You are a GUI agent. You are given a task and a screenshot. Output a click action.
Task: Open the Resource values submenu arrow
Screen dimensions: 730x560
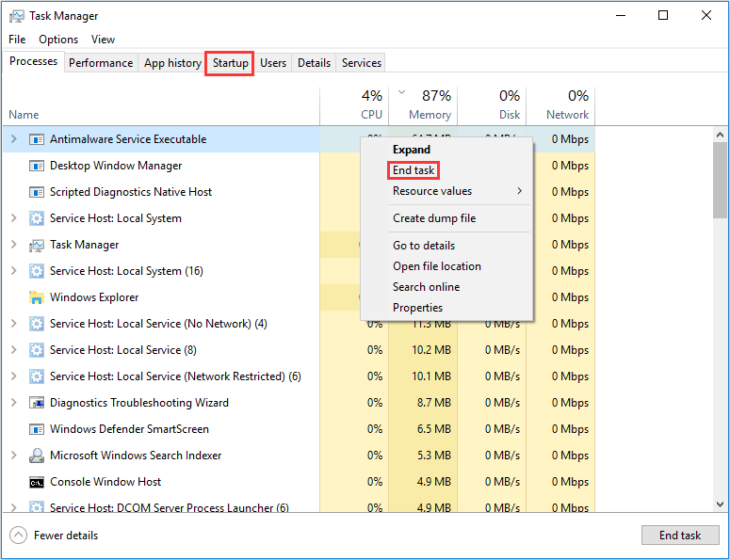[520, 191]
